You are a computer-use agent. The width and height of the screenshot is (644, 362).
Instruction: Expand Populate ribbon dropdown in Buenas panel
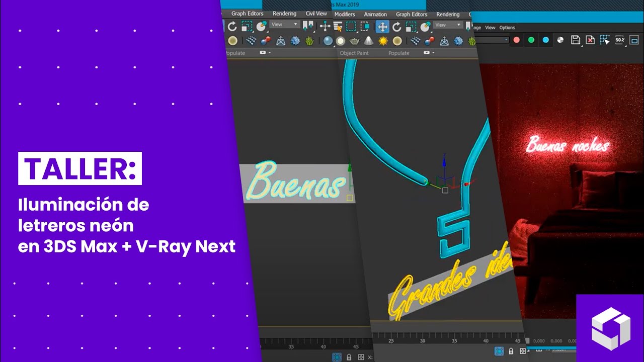[265, 52]
